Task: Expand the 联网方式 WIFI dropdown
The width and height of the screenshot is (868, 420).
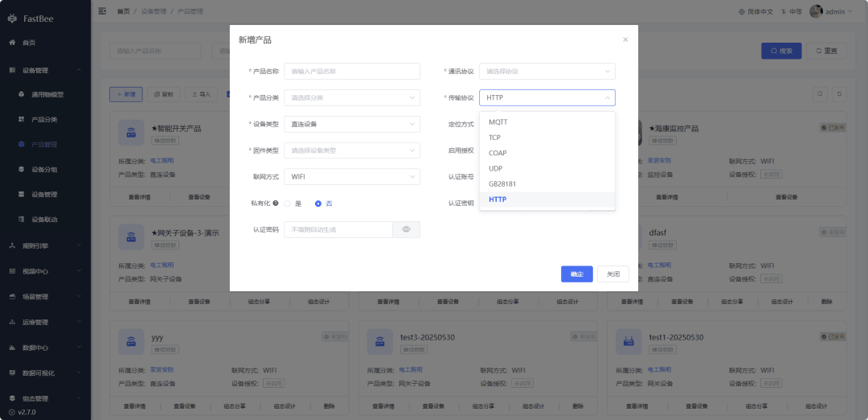Action: point(352,177)
